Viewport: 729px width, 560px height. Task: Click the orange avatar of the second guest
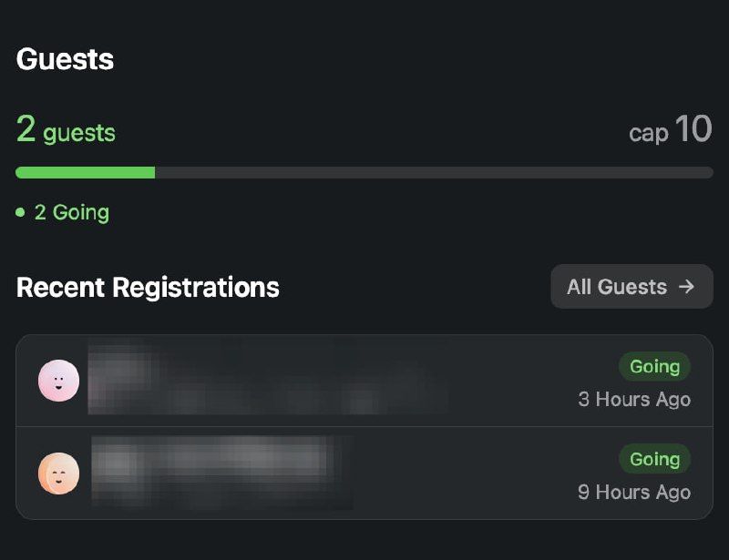click(x=58, y=473)
